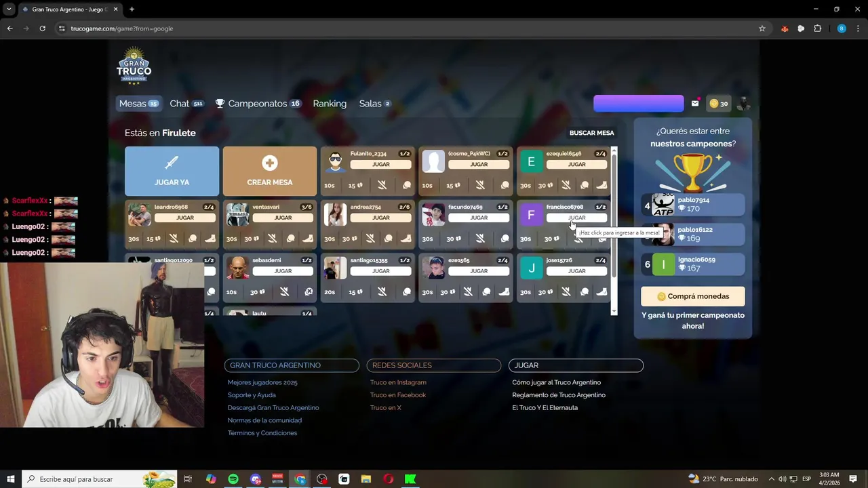
Task: Open Truco en X link
Action: (386, 408)
